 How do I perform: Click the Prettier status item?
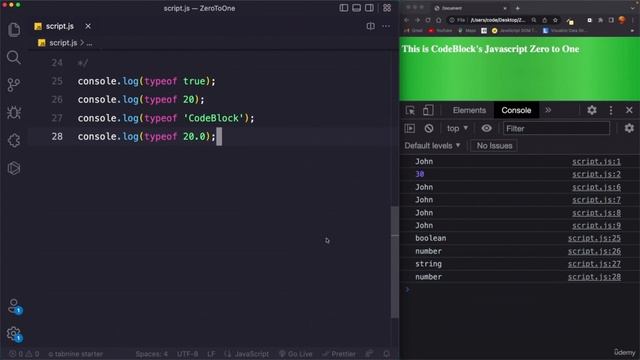pos(338,354)
